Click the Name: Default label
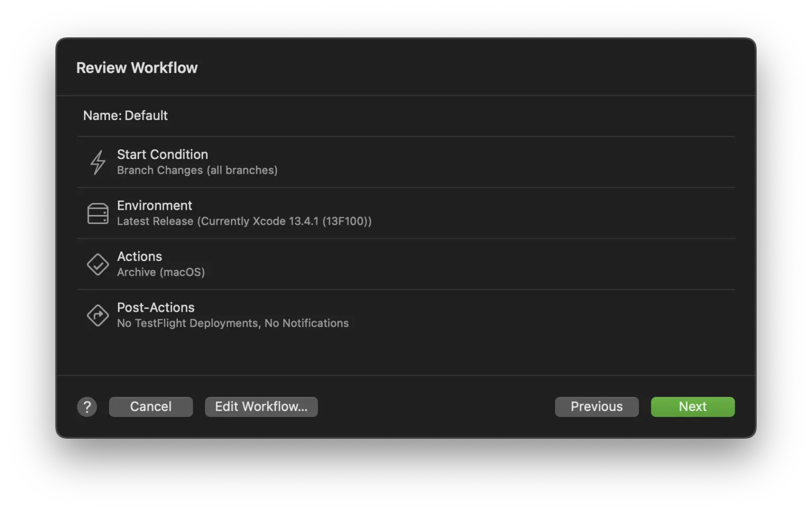This screenshot has height=512, width=812. click(125, 116)
